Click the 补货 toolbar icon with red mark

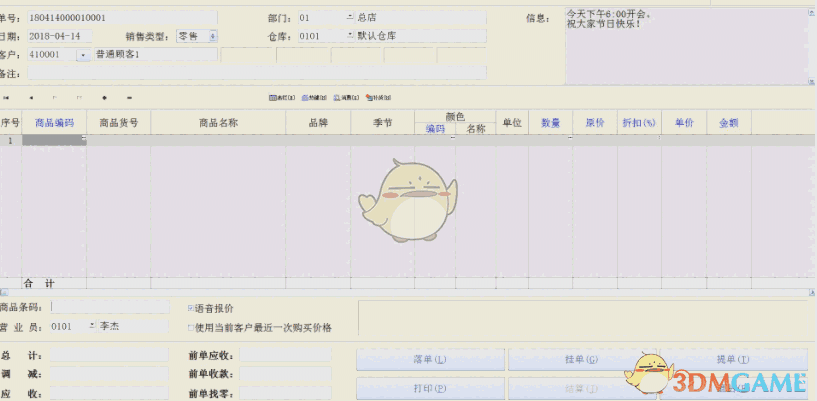click(378, 97)
